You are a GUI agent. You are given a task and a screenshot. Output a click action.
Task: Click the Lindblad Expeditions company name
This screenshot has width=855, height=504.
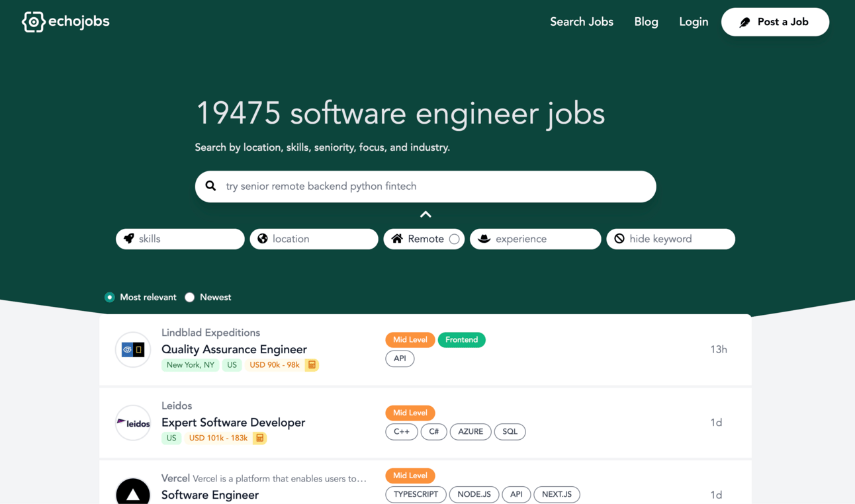coord(210,333)
